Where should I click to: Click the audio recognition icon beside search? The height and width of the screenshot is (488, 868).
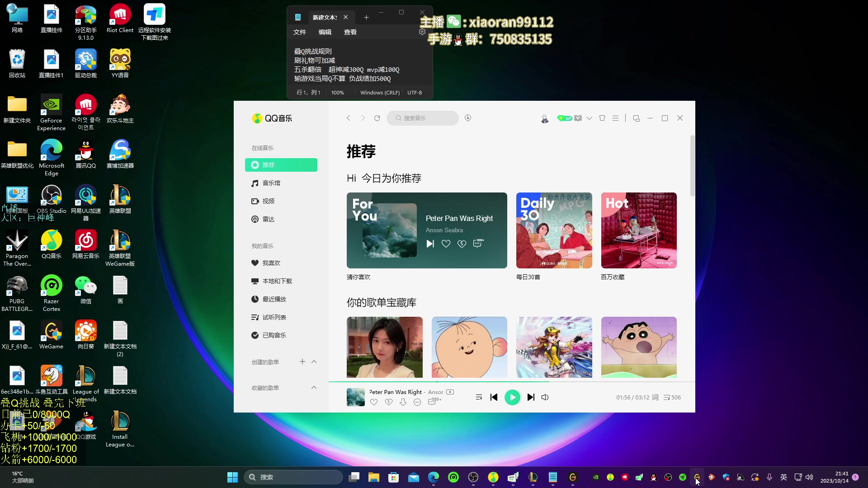click(x=468, y=118)
